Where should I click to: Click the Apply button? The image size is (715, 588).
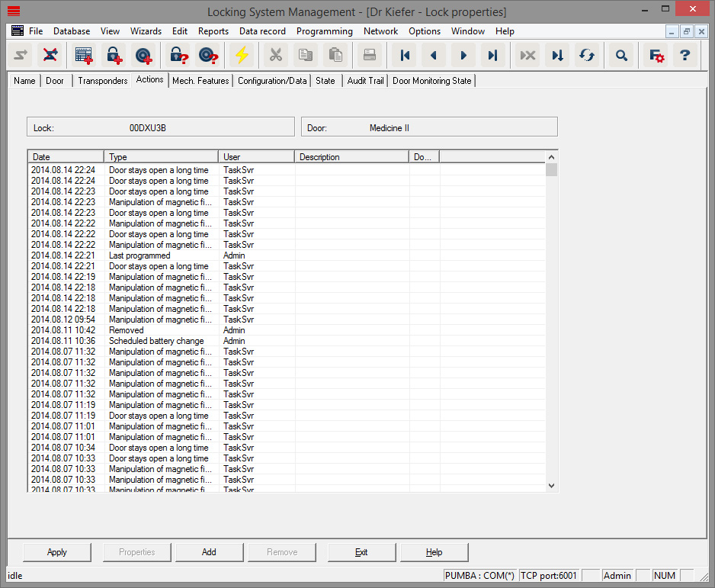56,551
